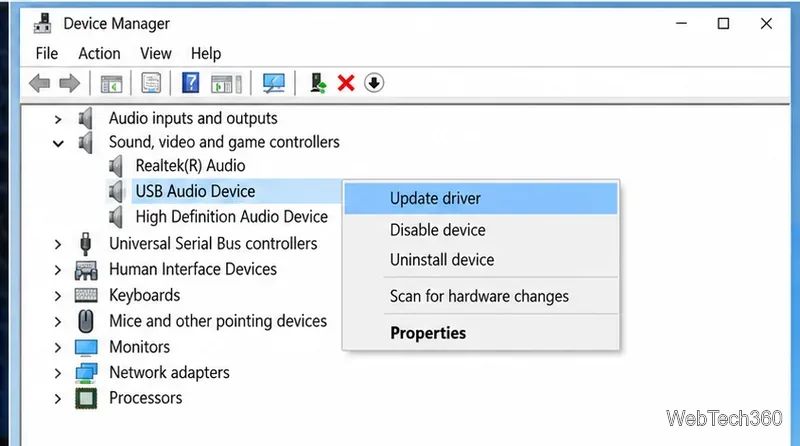Screen dimensions: 800x446
Task: Select Network adapters category label
Action: coord(169,373)
